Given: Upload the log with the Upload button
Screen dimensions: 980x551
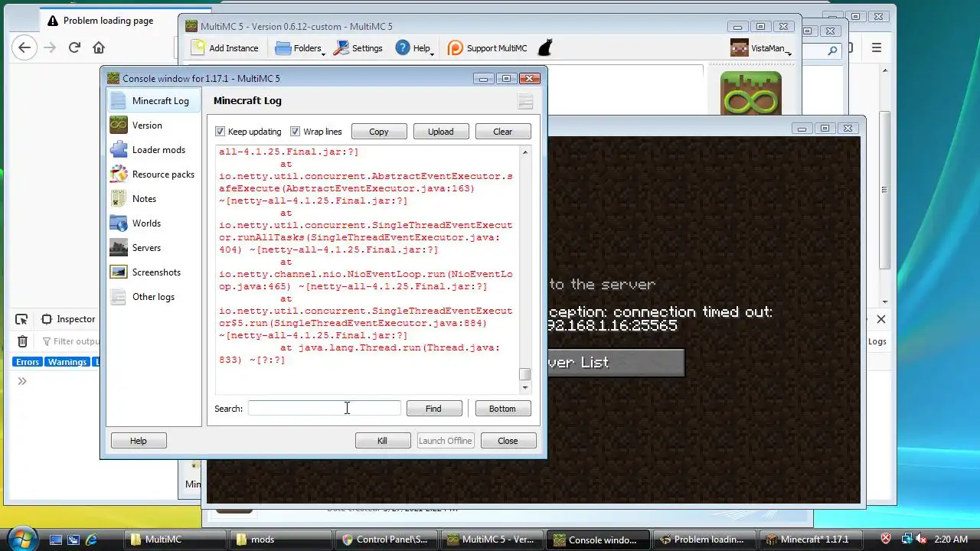Looking at the screenshot, I should (x=441, y=132).
